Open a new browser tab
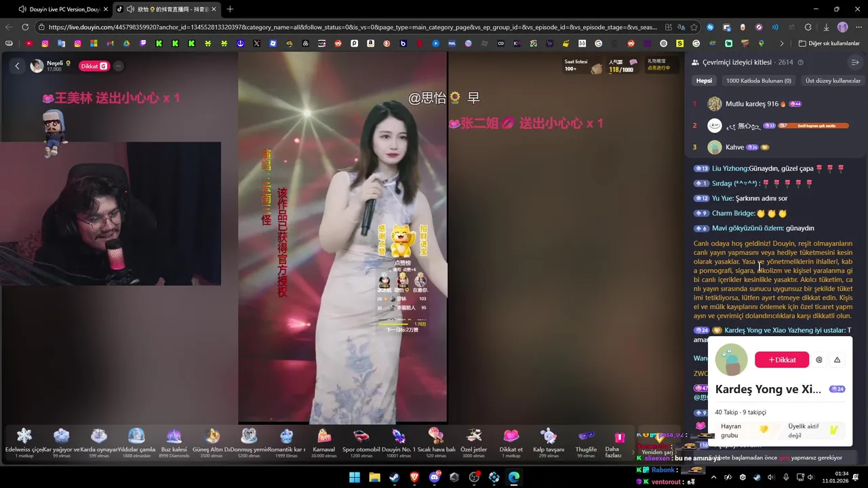This screenshot has height=488, width=868. point(230,9)
